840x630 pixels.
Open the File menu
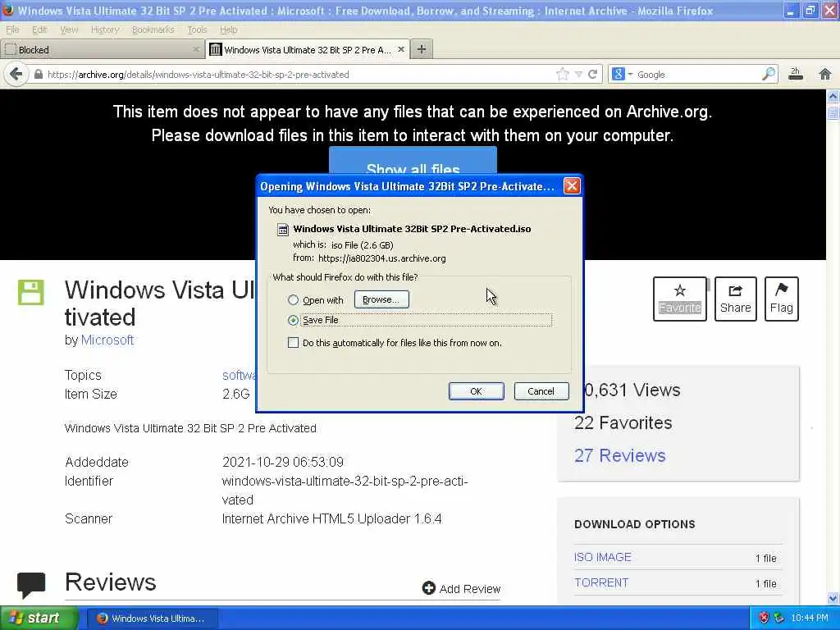pos(12,30)
